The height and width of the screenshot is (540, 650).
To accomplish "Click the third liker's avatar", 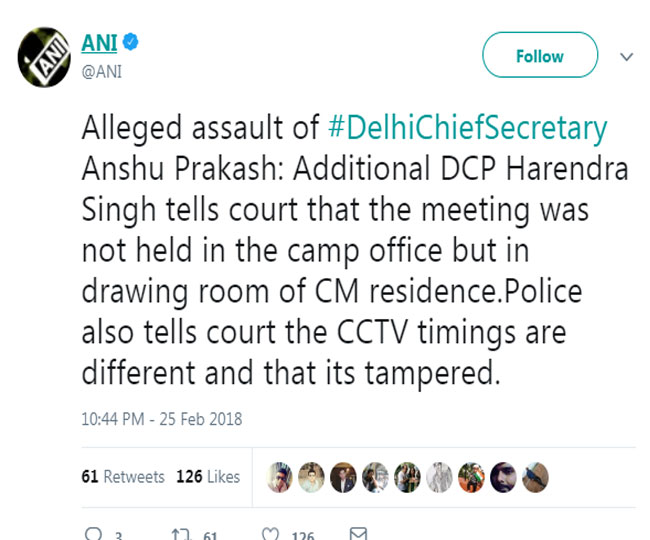I will [343, 477].
